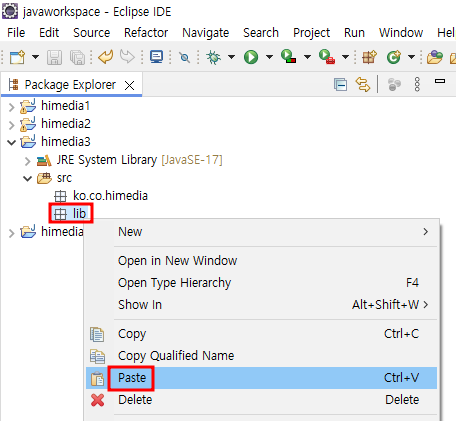
Task: Click the Save All toolbar icon
Action: [x=77, y=57]
